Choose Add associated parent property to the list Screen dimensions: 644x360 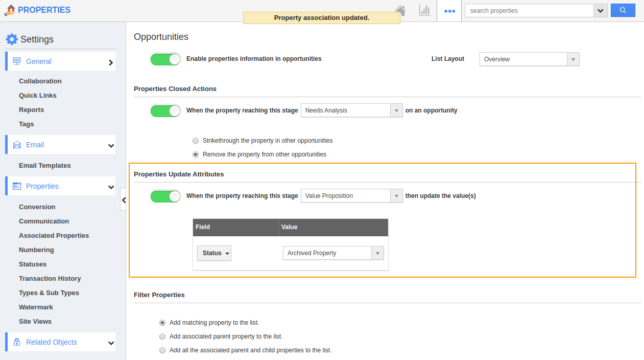pyautogui.click(x=162, y=336)
